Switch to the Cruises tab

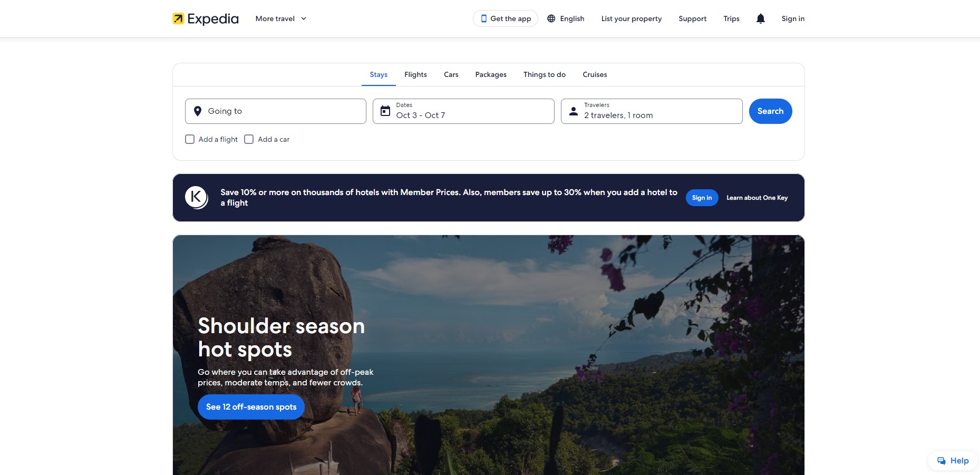point(595,74)
